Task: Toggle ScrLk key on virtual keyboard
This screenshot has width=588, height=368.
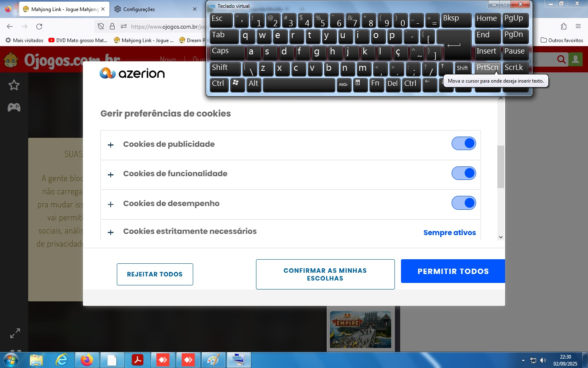Action: (515, 69)
